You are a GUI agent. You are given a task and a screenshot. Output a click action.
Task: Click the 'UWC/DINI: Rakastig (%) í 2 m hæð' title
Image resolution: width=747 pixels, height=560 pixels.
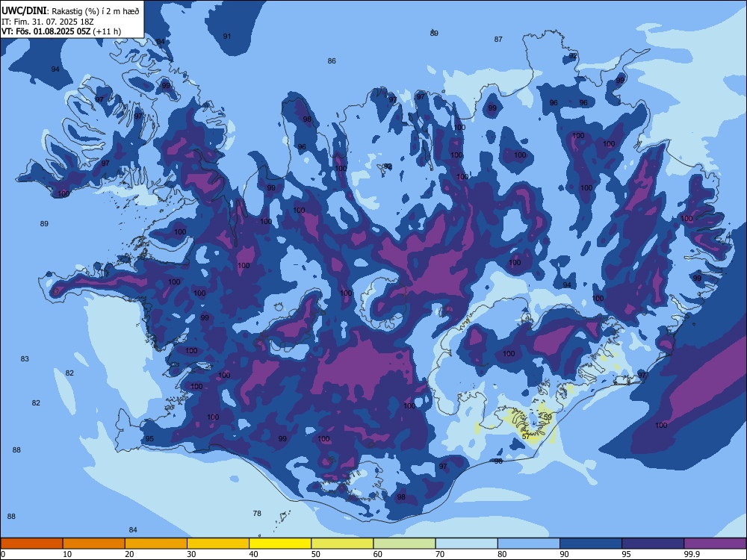tap(70, 11)
